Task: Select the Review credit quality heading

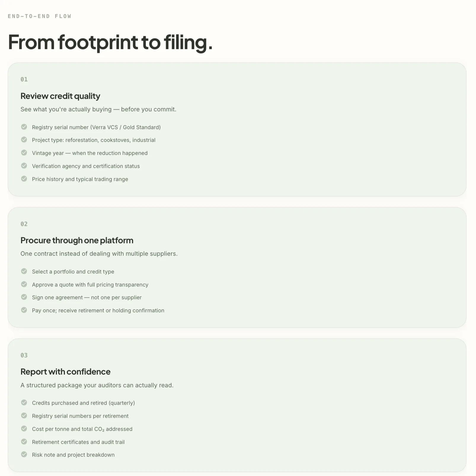Action: coord(60,96)
